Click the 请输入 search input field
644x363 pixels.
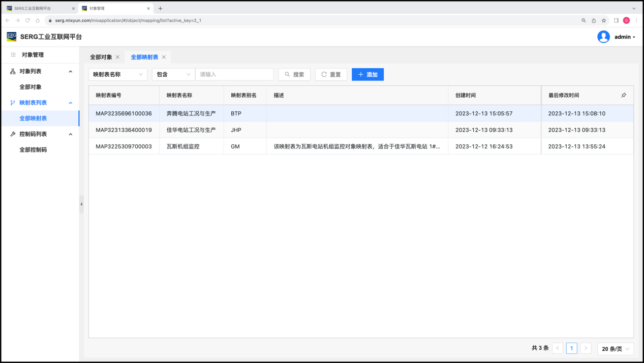pyautogui.click(x=234, y=74)
